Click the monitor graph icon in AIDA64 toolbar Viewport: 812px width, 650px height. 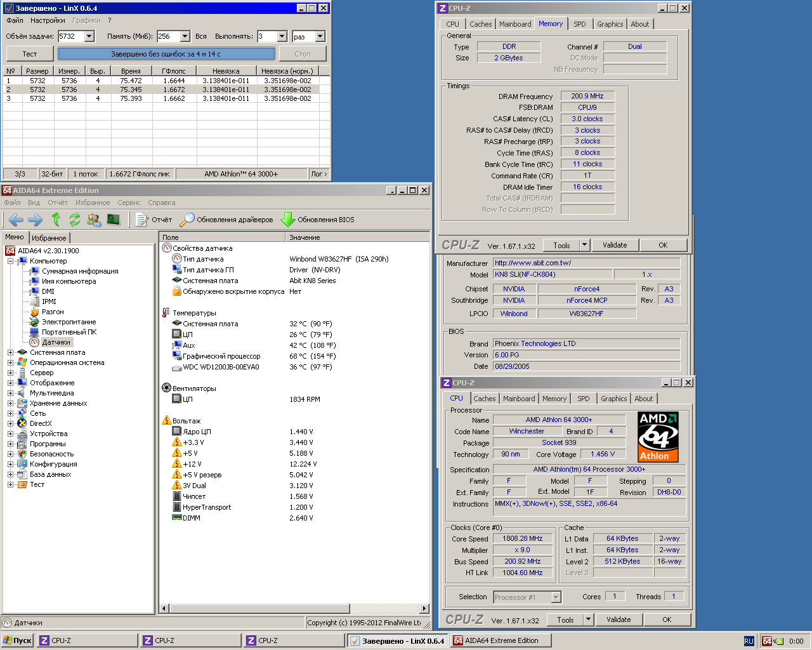pyautogui.click(x=114, y=220)
